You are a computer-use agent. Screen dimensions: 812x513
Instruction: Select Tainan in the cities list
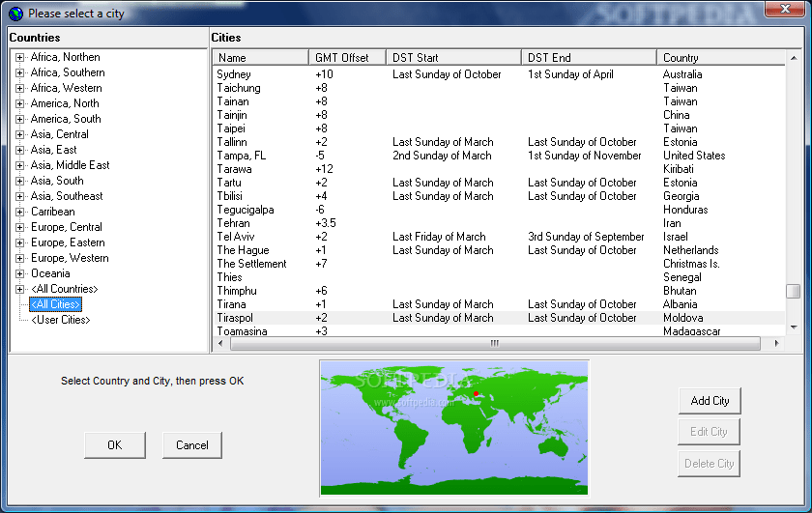(233, 101)
